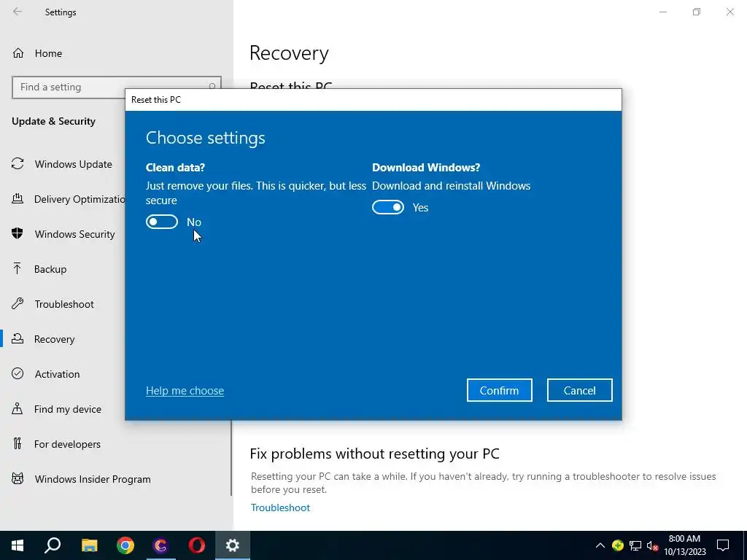Open the Help me choose link
747x560 pixels.
[x=185, y=391]
